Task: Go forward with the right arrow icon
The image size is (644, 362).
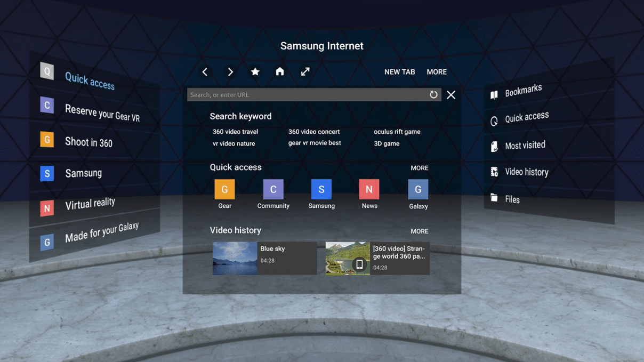Action: [x=230, y=72]
